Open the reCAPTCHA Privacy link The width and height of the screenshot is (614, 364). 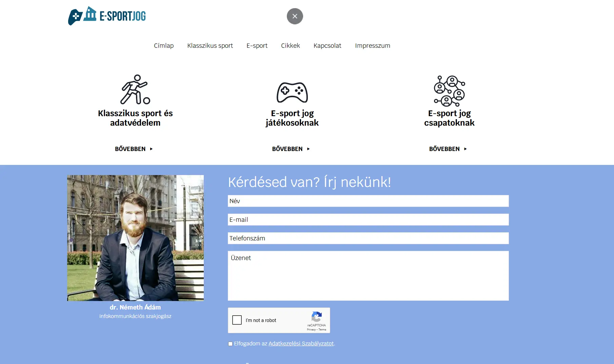pos(312,329)
